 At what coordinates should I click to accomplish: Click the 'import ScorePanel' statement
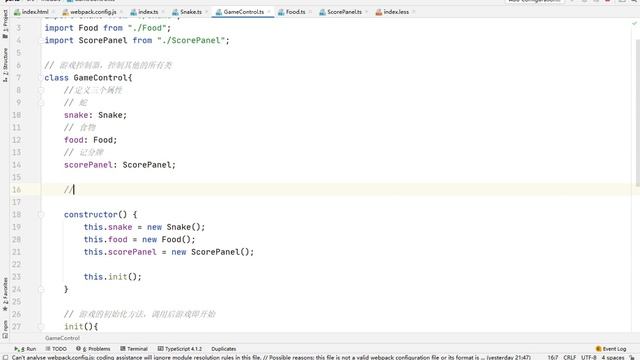point(137,40)
